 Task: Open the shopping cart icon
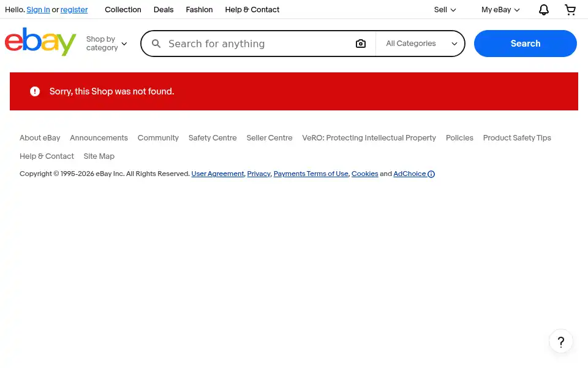(570, 10)
